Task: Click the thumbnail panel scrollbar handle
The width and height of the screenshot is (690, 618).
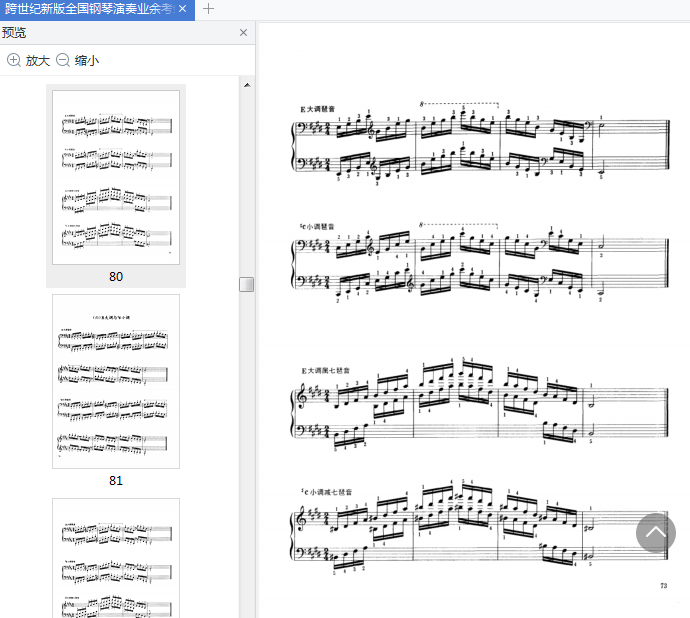Action: (246, 284)
